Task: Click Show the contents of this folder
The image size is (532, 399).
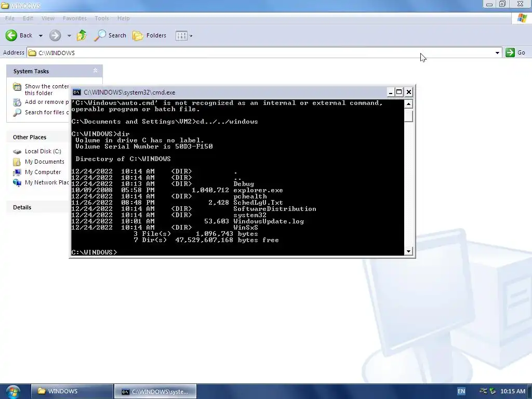Action: point(46,89)
